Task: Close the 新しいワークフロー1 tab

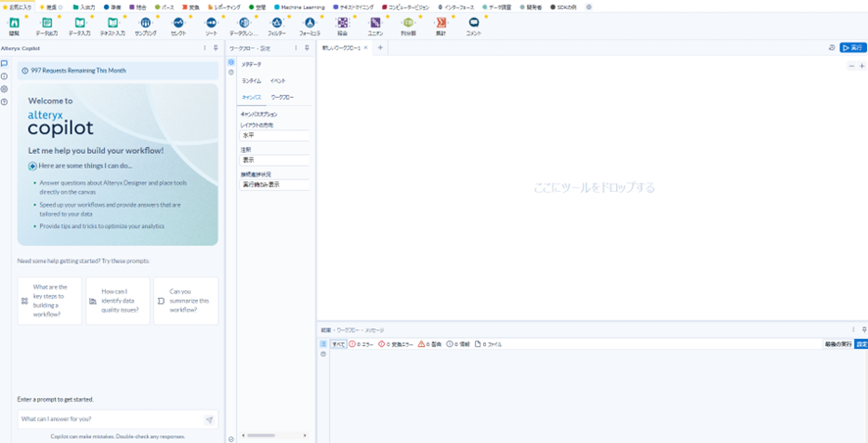Action: 365,48
